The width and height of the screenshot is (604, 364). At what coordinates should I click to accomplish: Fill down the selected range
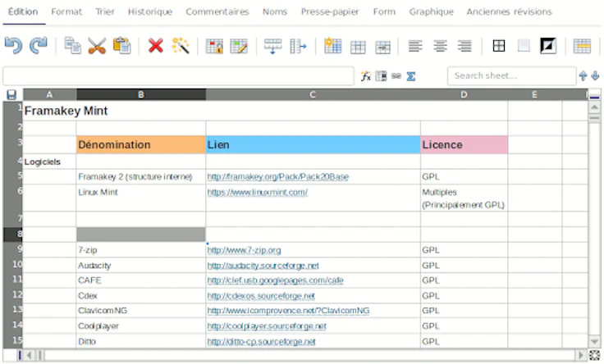click(272, 46)
